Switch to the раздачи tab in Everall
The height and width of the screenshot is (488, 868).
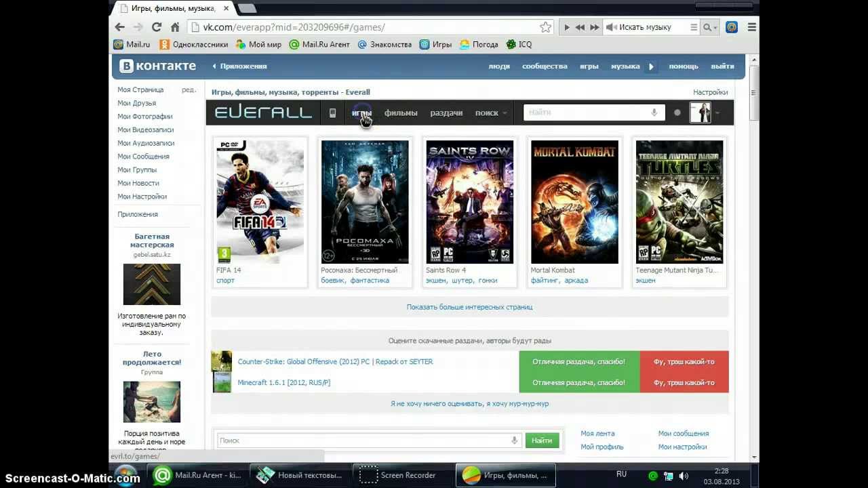(x=446, y=113)
